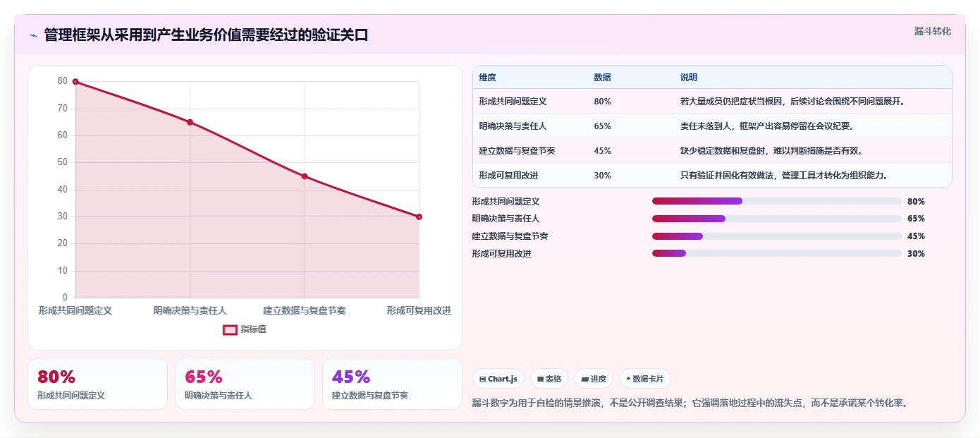Click the 明确决策与责任人 x-axis label
Image resolution: width=980 pixels, height=438 pixels.
click(190, 310)
